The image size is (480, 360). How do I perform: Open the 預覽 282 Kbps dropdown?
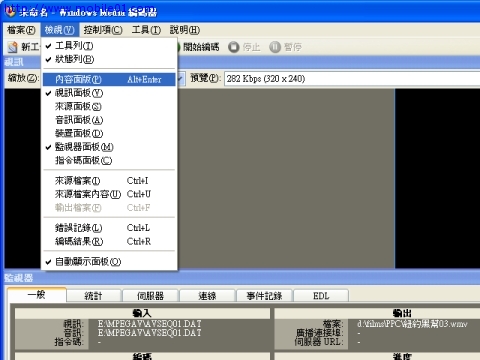pos(352,79)
